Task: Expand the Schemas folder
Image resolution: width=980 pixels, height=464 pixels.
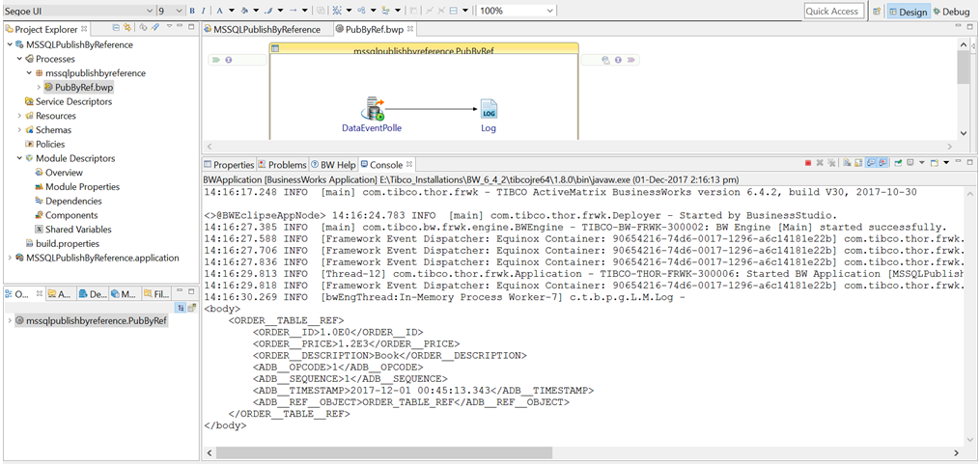Action: 19,130
